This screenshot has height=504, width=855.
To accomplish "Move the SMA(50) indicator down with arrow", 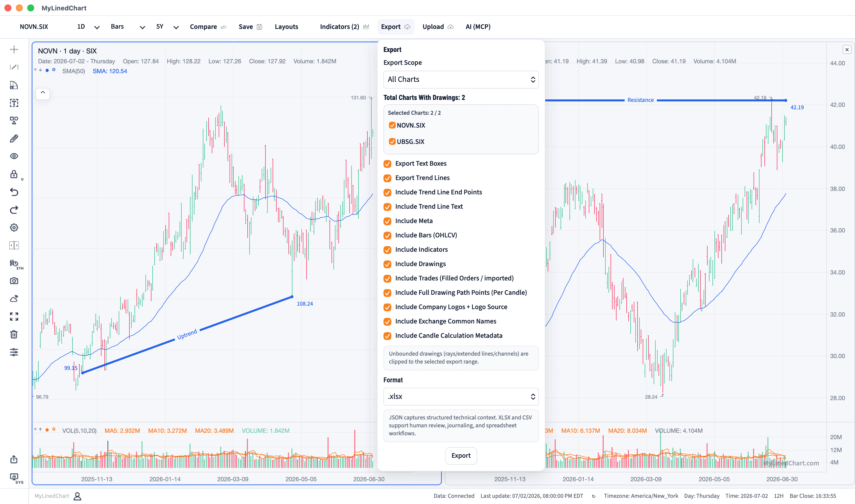I will pyautogui.click(x=40, y=70).
